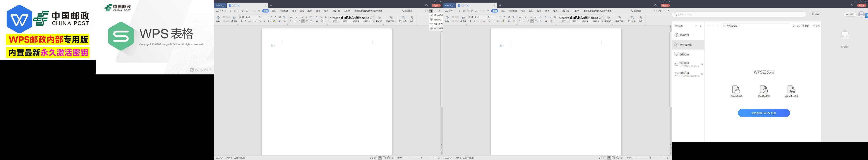
Task: Expand 查找替换 dropdown in right Writer window
Action: click(632, 21)
